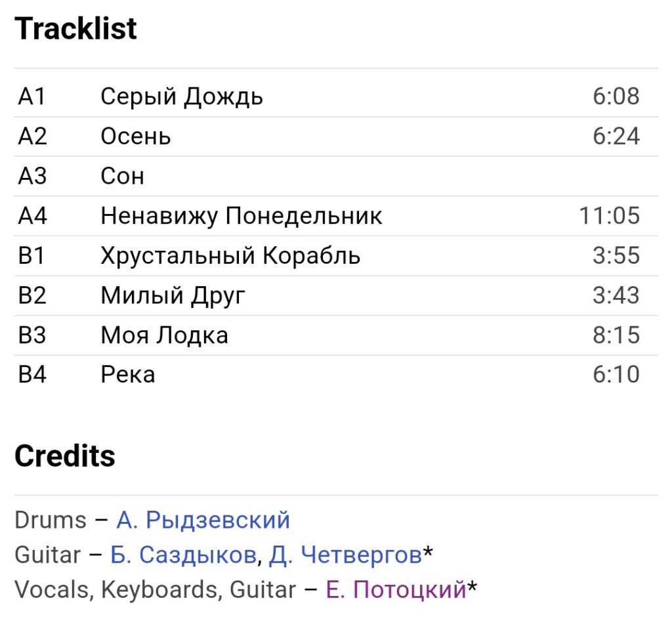Open the Д. Четвергов artist link
The image size is (672, 619).
coord(345,555)
